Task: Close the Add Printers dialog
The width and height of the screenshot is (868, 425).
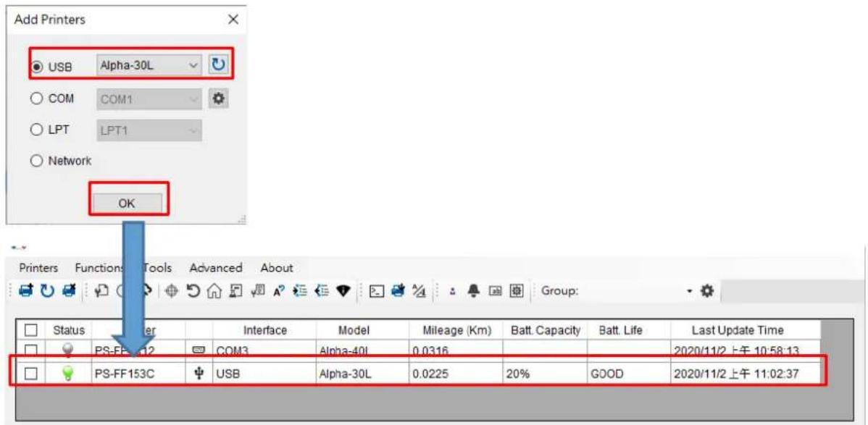Action: coord(233,20)
